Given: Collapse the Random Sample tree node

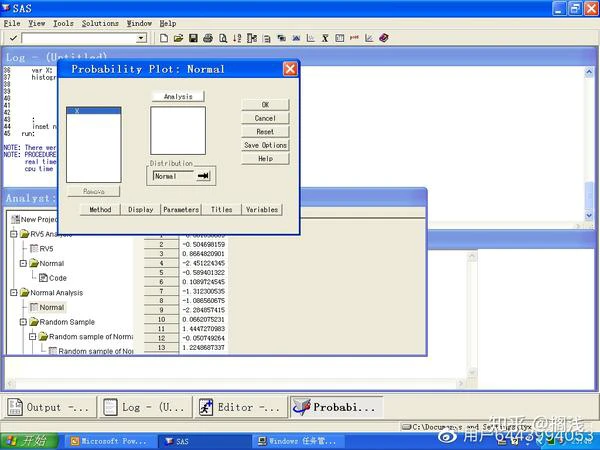Looking at the screenshot, I should tap(23, 322).
